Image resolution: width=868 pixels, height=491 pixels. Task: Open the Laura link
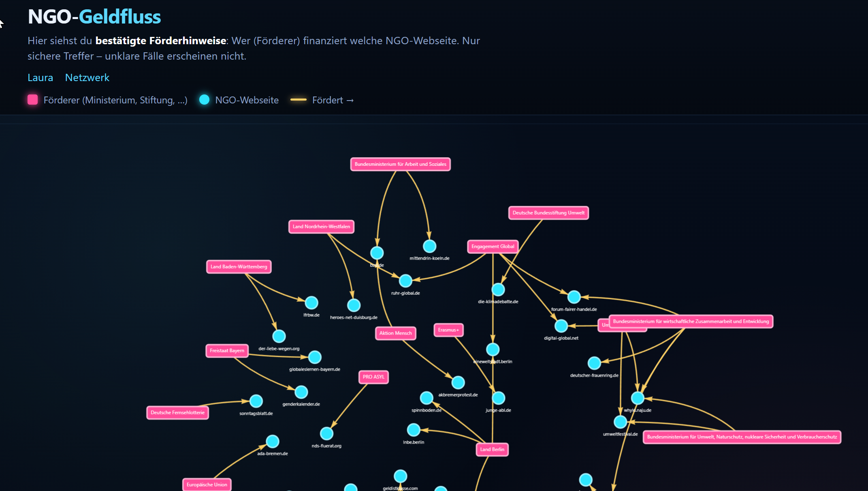pyautogui.click(x=40, y=77)
